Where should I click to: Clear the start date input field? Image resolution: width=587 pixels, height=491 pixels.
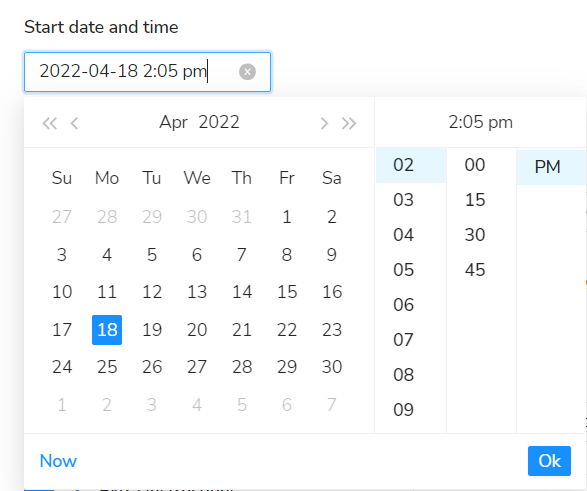tap(247, 71)
